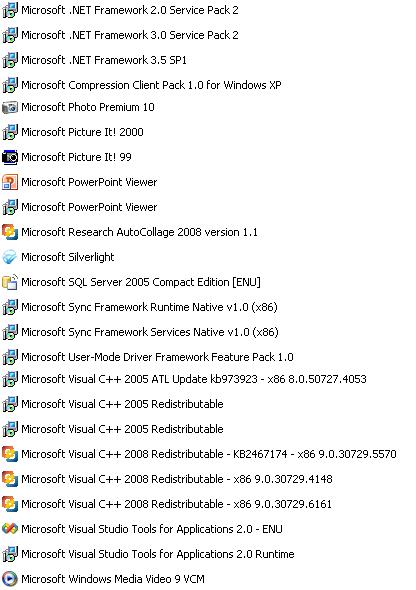Select User-Mode Driver Framework Feature Pack 1.0

coord(157,357)
